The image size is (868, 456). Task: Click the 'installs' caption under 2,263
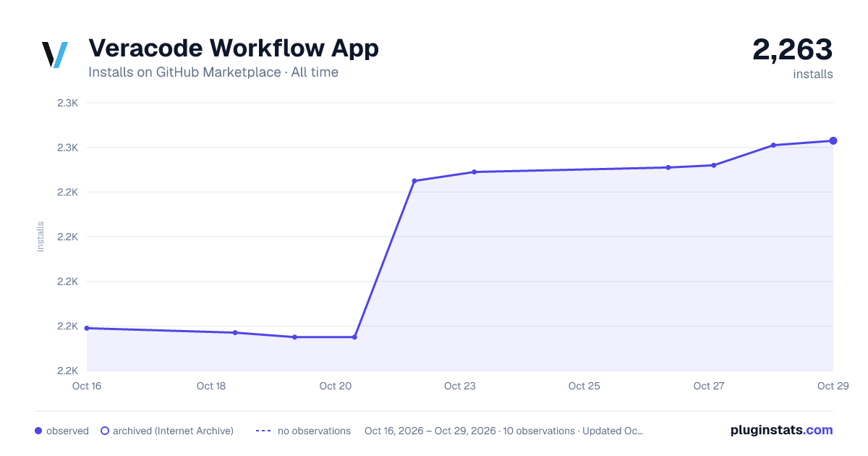pyautogui.click(x=813, y=74)
